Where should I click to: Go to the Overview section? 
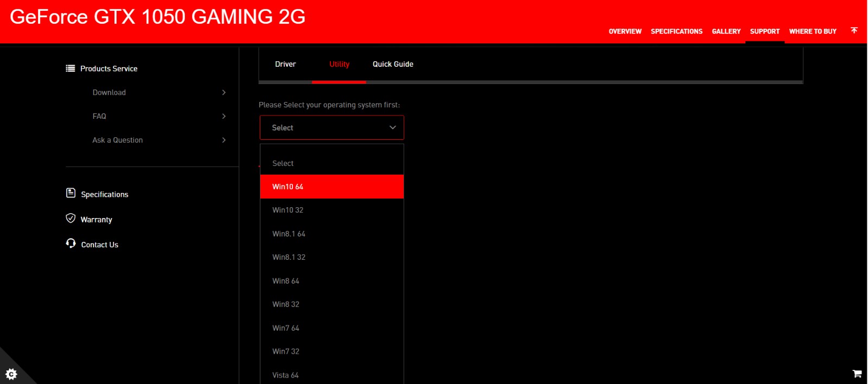(x=625, y=31)
